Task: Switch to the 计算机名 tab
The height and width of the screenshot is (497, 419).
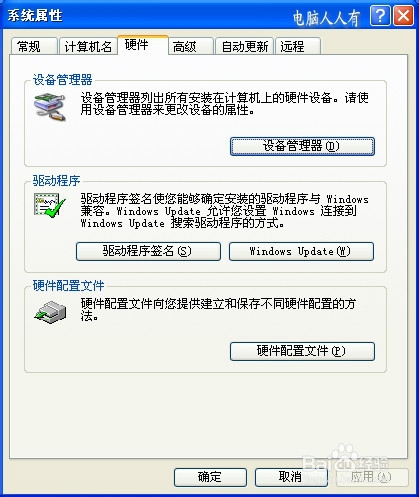Action: click(x=88, y=46)
